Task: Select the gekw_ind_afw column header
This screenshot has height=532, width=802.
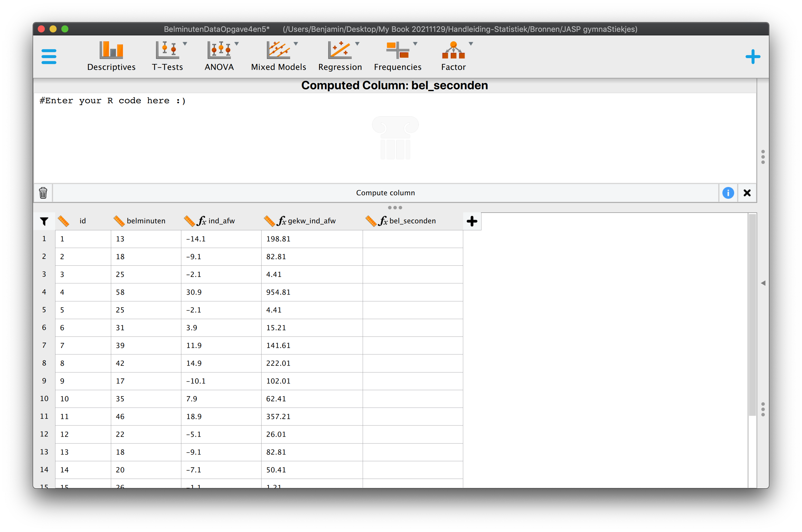Action: (311, 221)
